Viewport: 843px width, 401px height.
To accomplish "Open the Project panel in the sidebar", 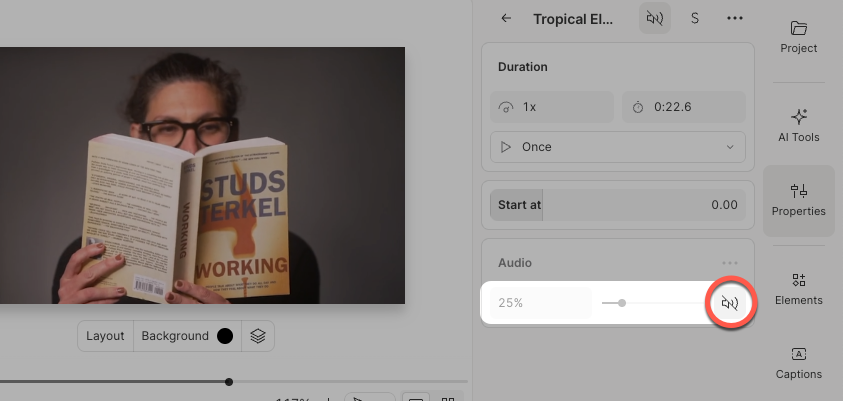I will coord(798,36).
